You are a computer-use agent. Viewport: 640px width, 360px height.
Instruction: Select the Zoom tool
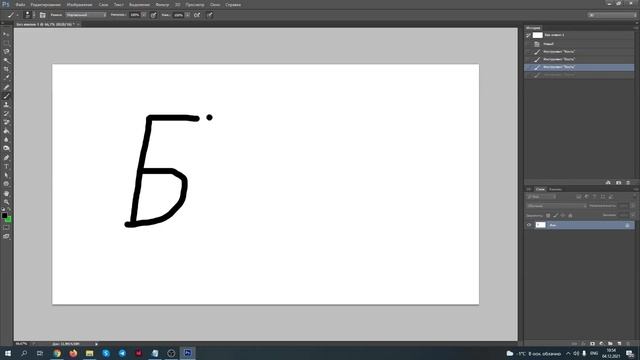[6, 202]
